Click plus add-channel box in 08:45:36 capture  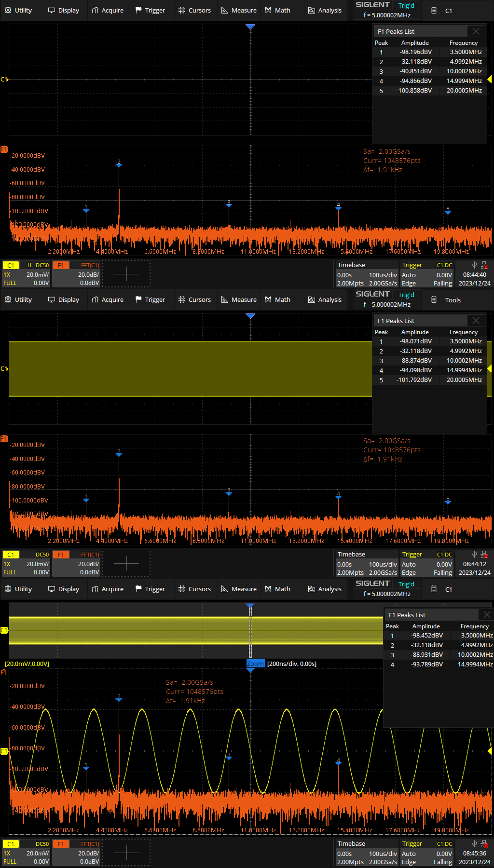point(126,853)
